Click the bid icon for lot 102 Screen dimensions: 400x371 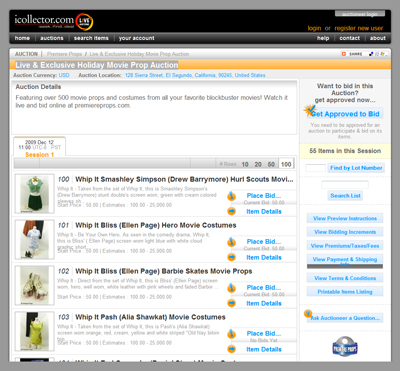(x=231, y=288)
